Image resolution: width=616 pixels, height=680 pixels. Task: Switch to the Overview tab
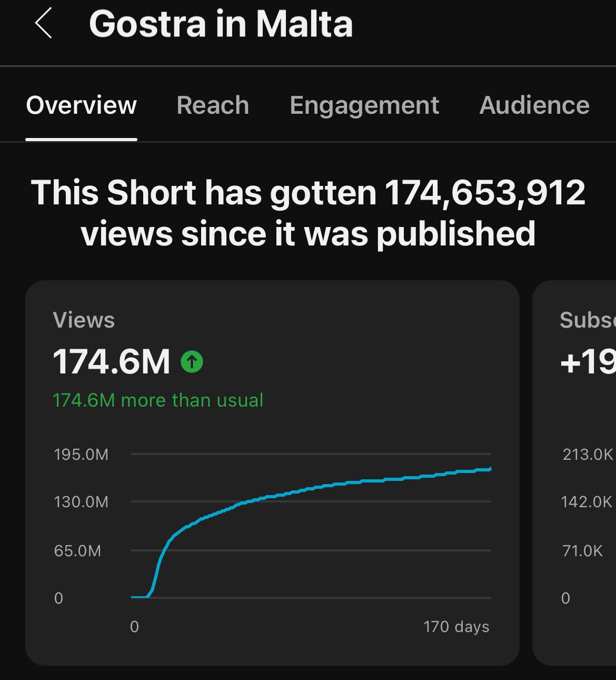click(x=81, y=105)
